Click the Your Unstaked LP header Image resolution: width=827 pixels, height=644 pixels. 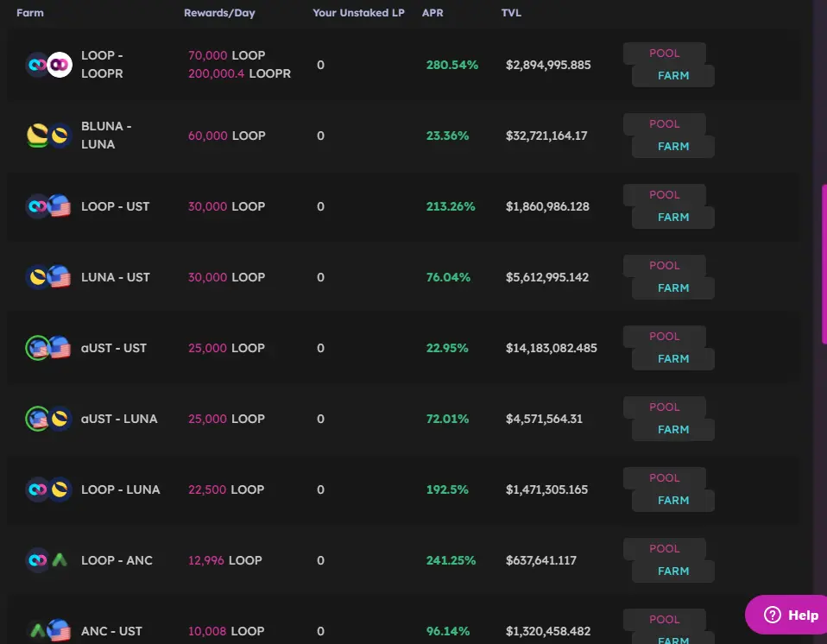(x=358, y=13)
